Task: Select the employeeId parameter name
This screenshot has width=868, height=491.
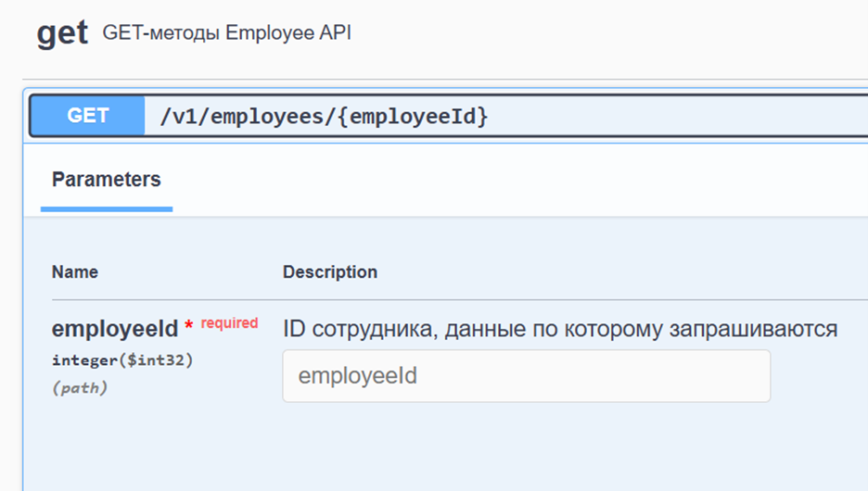Action: (x=114, y=329)
